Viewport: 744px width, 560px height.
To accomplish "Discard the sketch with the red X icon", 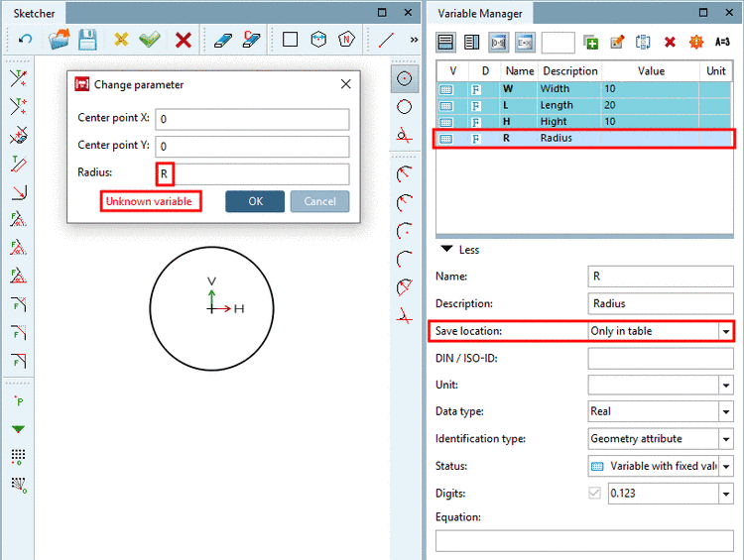I will pos(184,40).
